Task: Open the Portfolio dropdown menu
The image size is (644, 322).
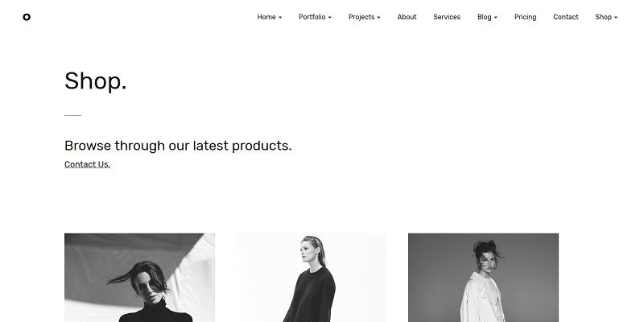Action: [x=315, y=17]
